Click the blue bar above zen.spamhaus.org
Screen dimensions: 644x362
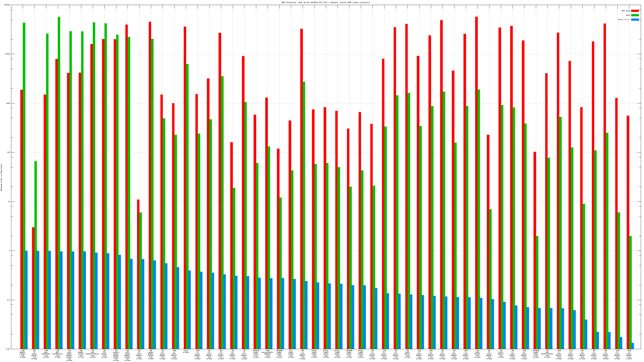(50, 300)
